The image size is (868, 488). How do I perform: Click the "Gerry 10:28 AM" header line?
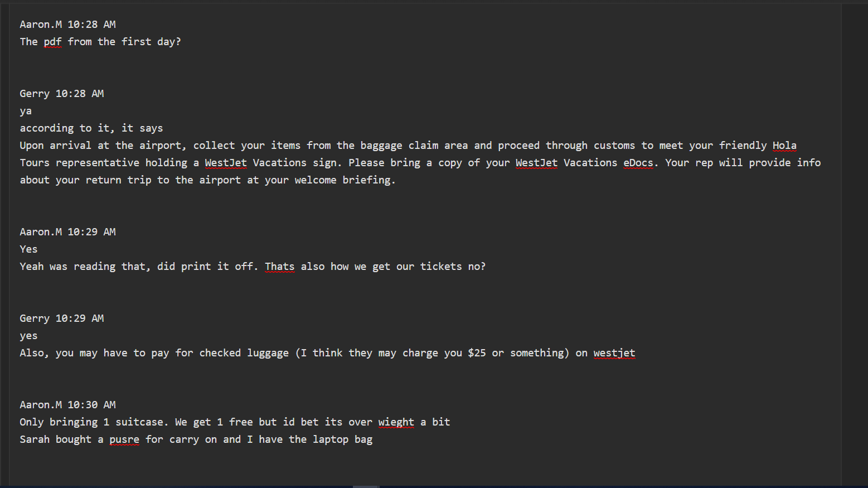click(x=61, y=94)
